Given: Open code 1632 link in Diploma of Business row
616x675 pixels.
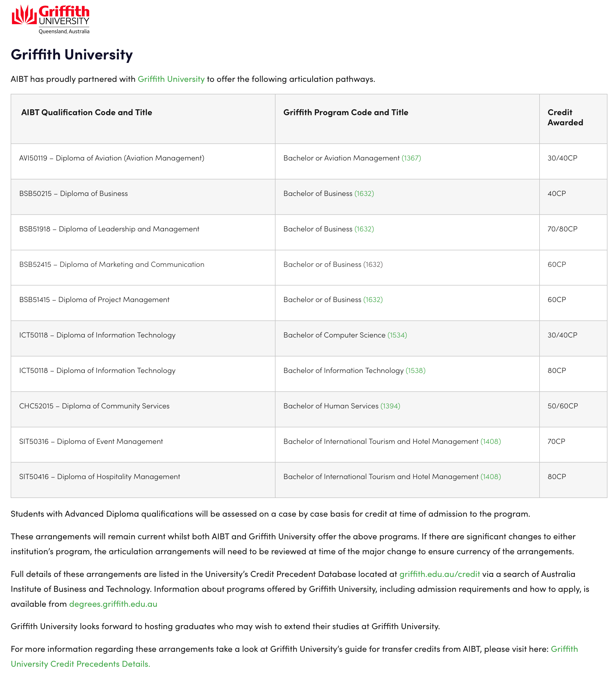Looking at the screenshot, I should tap(364, 194).
